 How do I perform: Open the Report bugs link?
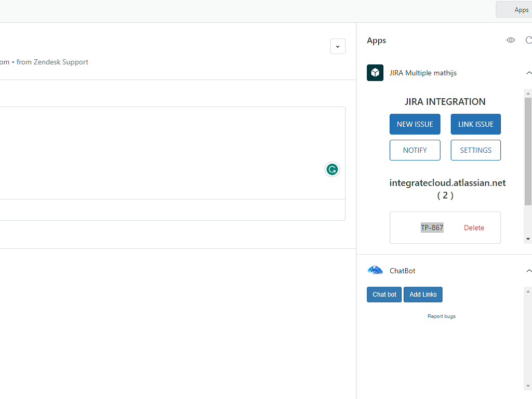442,316
